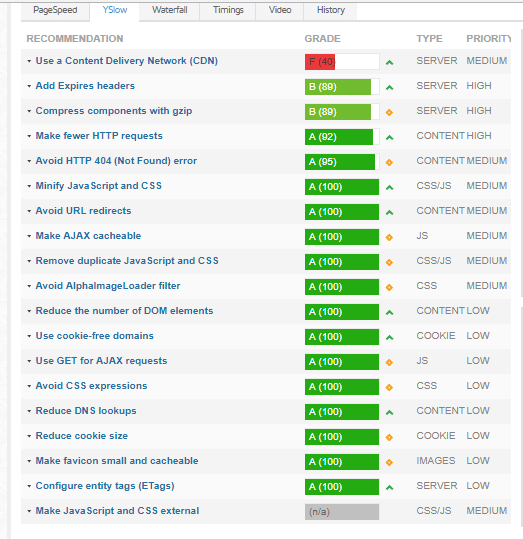
Task: Expand arrow beside Avoid HTTP 404 error
Action: pyautogui.click(x=29, y=161)
